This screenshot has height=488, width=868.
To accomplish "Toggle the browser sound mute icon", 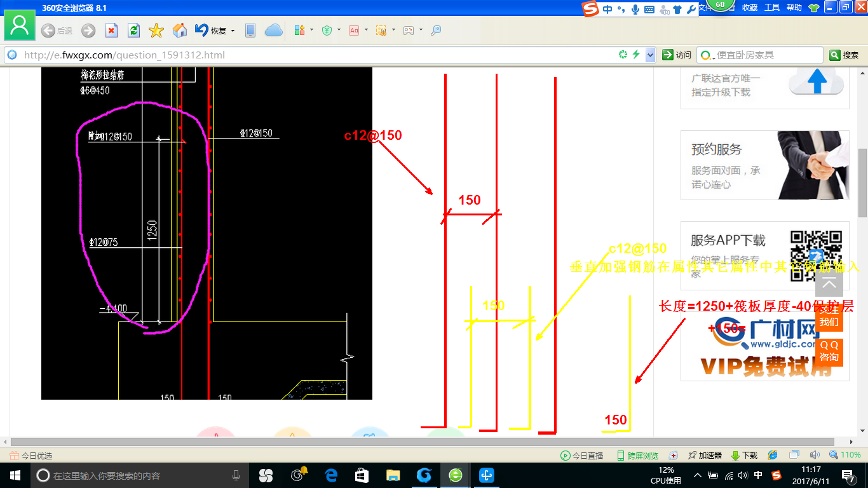I will pos(815,455).
